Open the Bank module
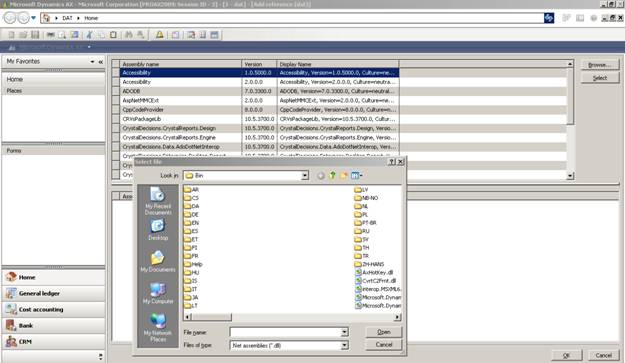Screen dimensions: 625x363 click(53, 326)
